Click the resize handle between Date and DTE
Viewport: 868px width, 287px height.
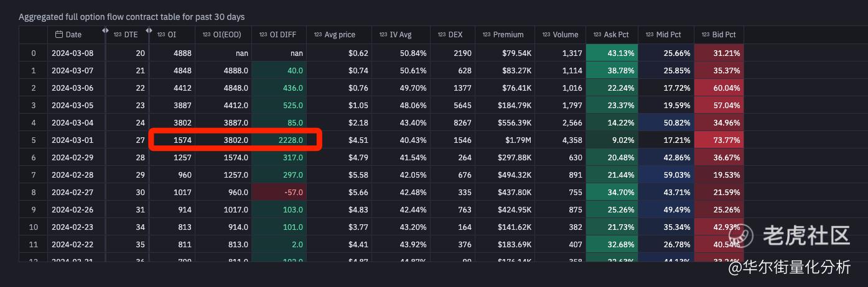[x=105, y=31]
